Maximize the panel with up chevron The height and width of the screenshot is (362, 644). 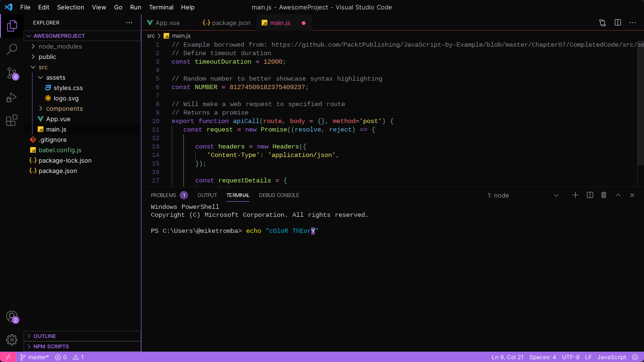(618, 195)
